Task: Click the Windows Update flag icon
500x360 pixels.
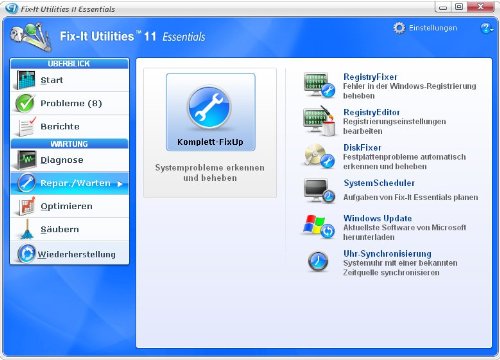Action: [319, 227]
